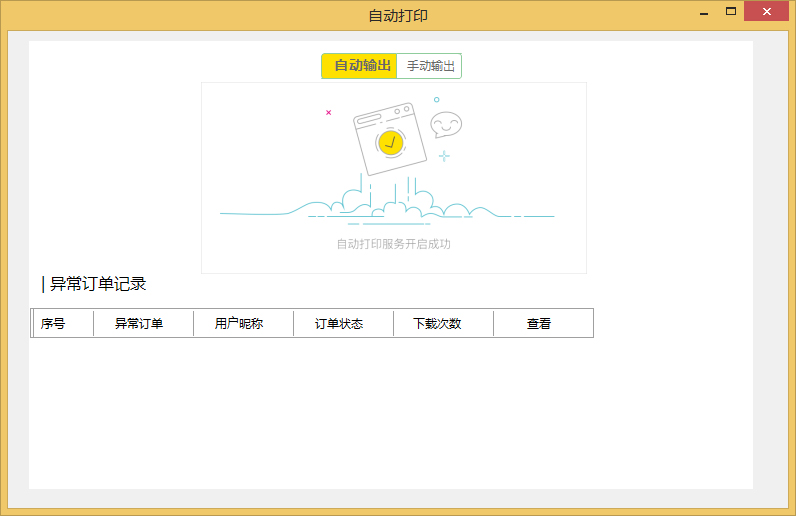Click the light blue plus sparkle
796x516 pixels.
pos(444,156)
